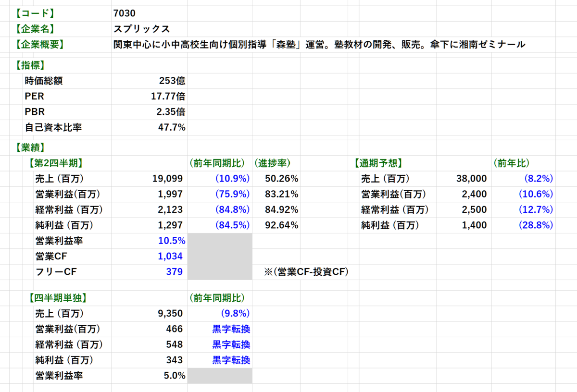Select the 84.92% progress rate

click(281, 209)
